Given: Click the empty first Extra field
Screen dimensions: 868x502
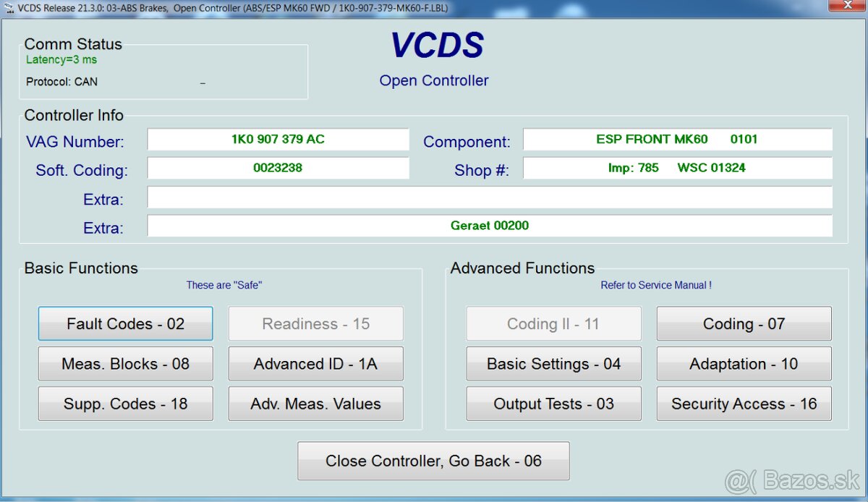Looking at the screenshot, I should (490, 197).
